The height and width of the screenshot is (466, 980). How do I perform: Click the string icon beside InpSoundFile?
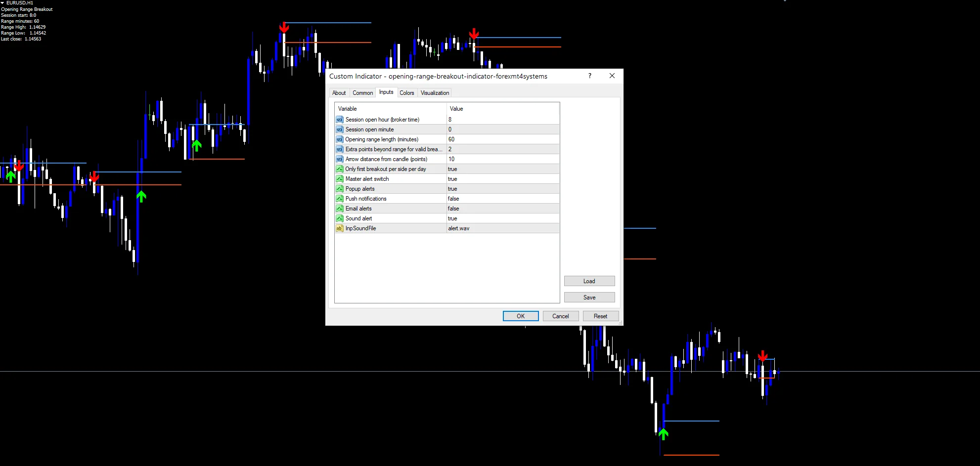tap(339, 228)
